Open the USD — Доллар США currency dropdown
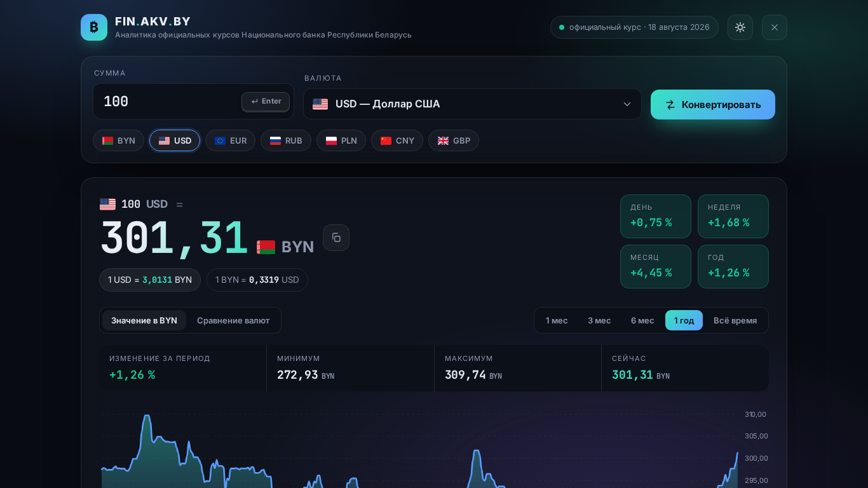 (x=472, y=104)
